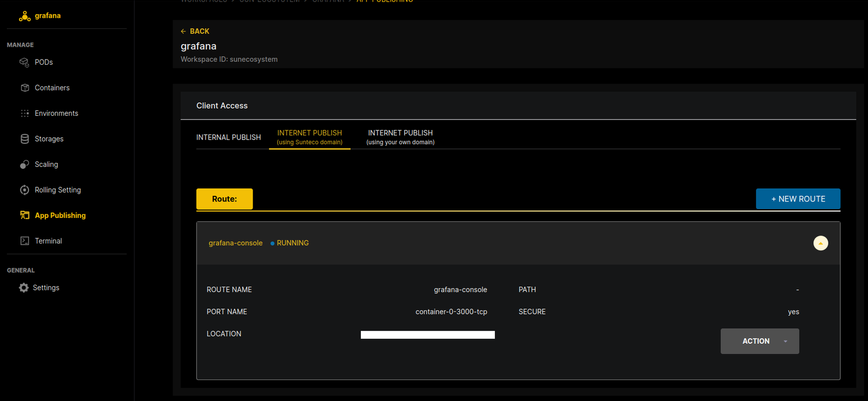Click the SECURE value yes
Viewport: 868px width, 401px height.
click(x=793, y=312)
